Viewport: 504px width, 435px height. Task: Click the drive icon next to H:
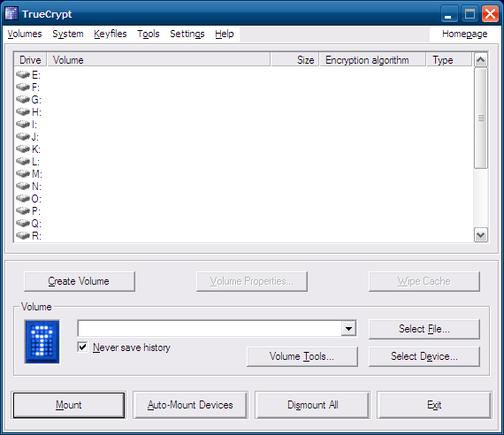(x=23, y=111)
